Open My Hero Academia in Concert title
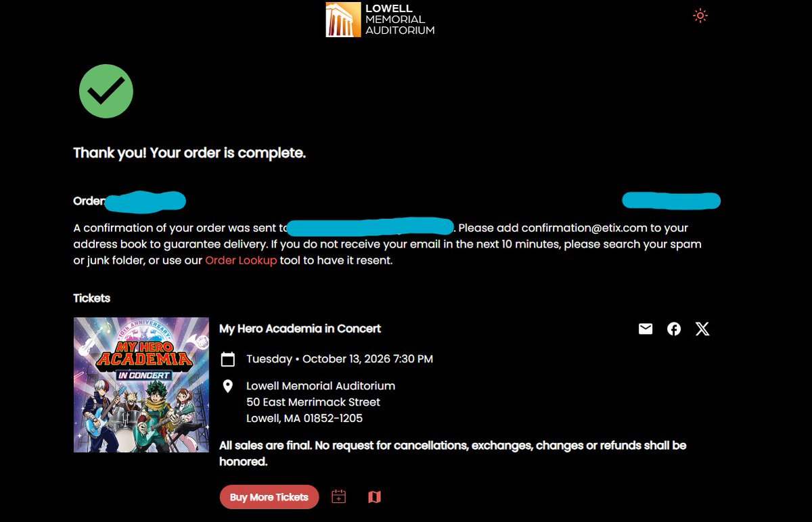812x522 pixels. point(300,329)
